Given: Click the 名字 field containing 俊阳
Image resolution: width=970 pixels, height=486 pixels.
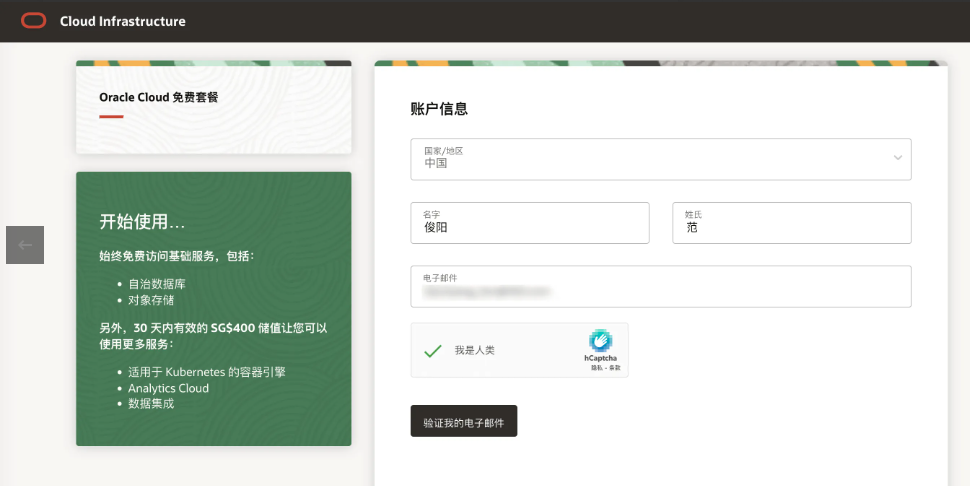Looking at the screenshot, I should click(x=529, y=223).
